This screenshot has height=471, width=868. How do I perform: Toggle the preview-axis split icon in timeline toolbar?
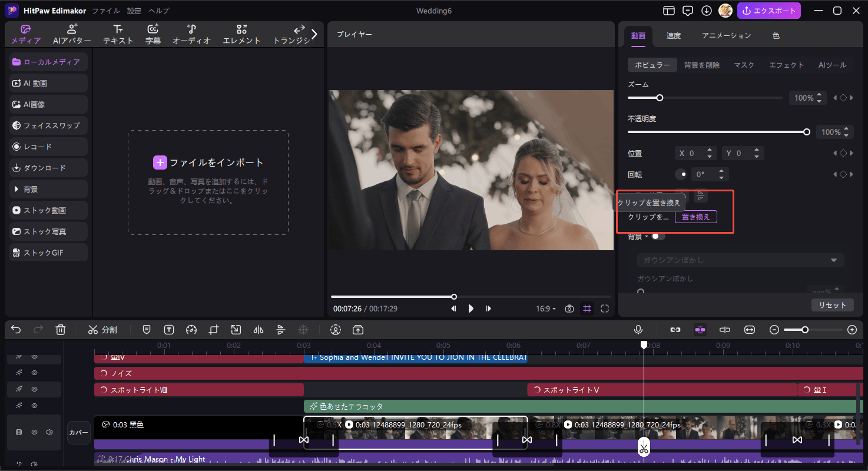pyautogui.click(x=725, y=330)
